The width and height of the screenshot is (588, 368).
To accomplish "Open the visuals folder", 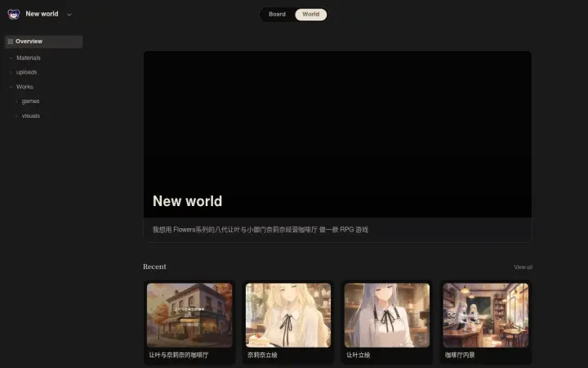I will click(31, 116).
